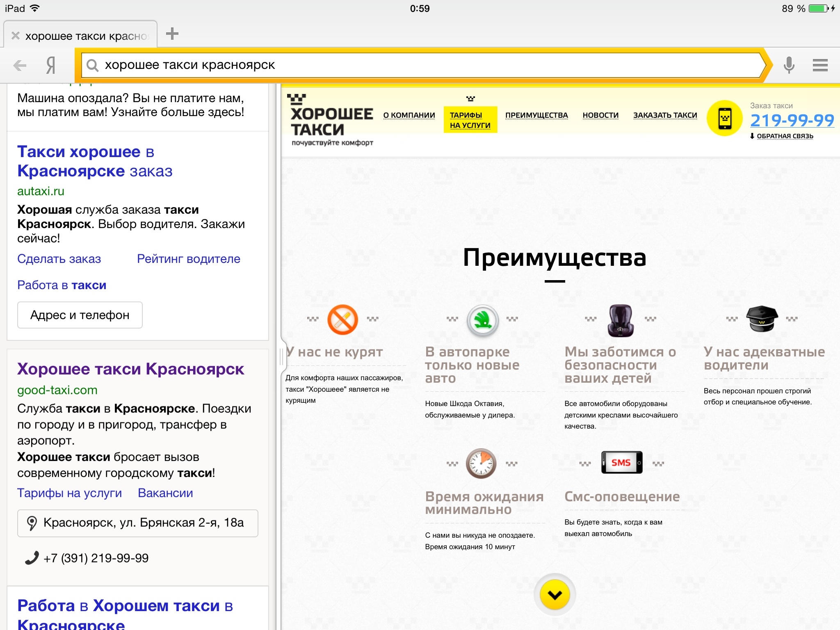Click heading 'Смс-оповещение'
The width and height of the screenshot is (840, 630).
[622, 497]
